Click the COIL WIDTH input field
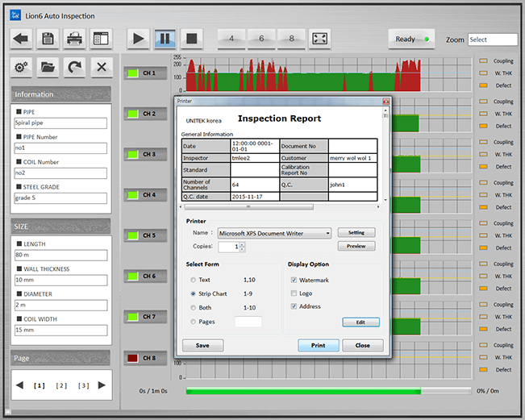This screenshot has width=525, height=420. (61, 330)
